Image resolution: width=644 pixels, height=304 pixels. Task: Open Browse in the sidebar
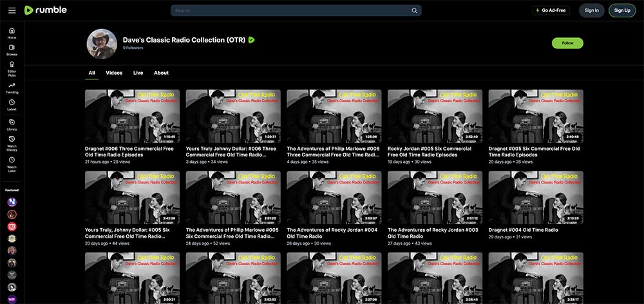[x=12, y=50]
